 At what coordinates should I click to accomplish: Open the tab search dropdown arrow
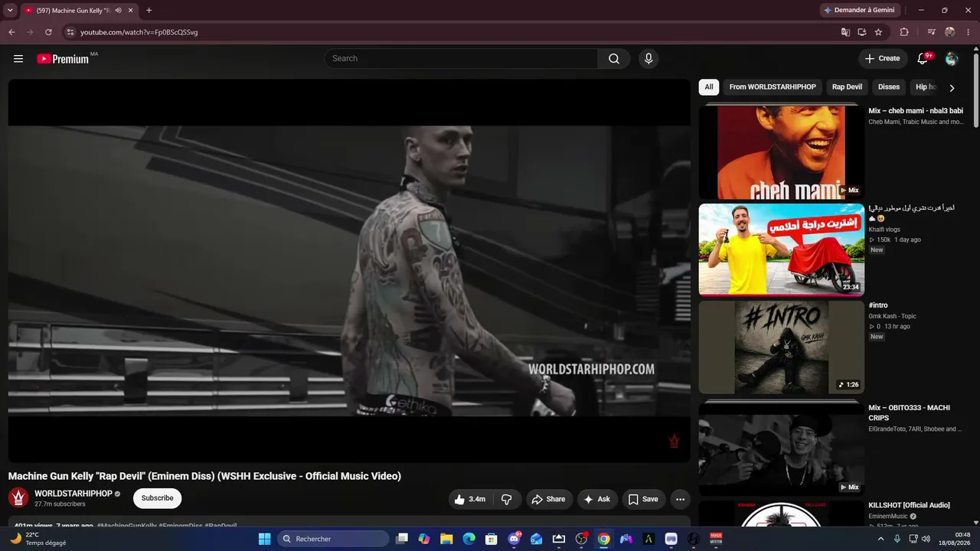(x=10, y=11)
